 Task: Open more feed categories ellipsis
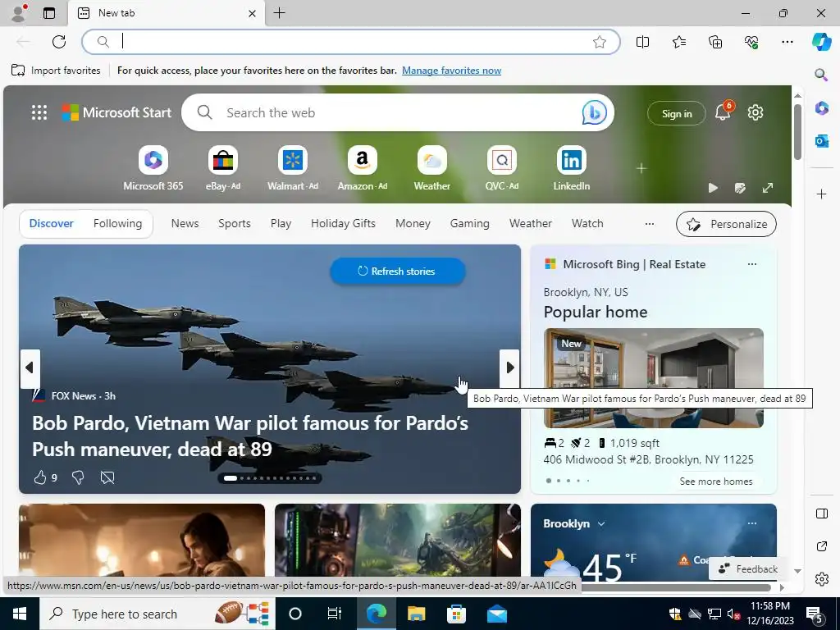[x=650, y=224]
